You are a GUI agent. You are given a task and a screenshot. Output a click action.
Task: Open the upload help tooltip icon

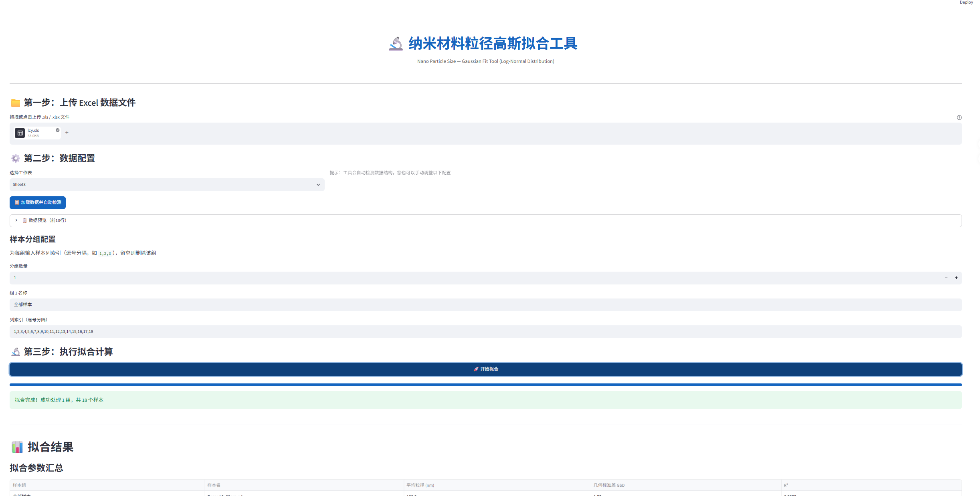(x=959, y=117)
